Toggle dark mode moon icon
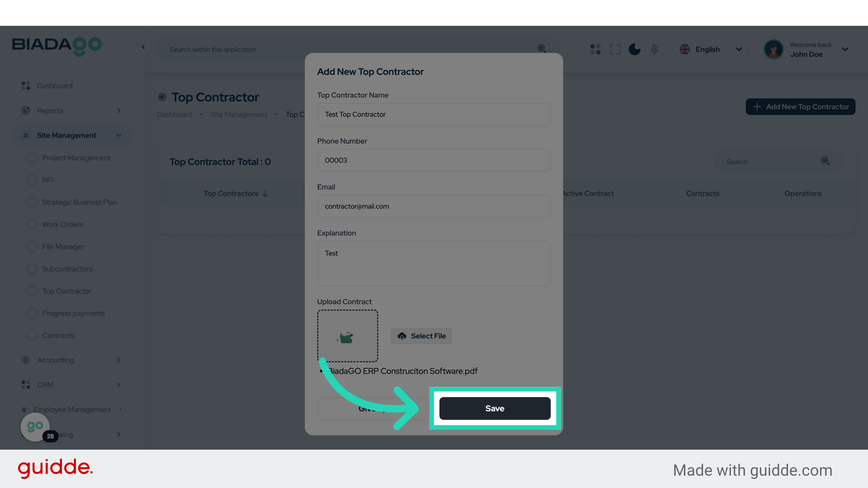This screenshot has width=868, height=488. click(634, 49)
